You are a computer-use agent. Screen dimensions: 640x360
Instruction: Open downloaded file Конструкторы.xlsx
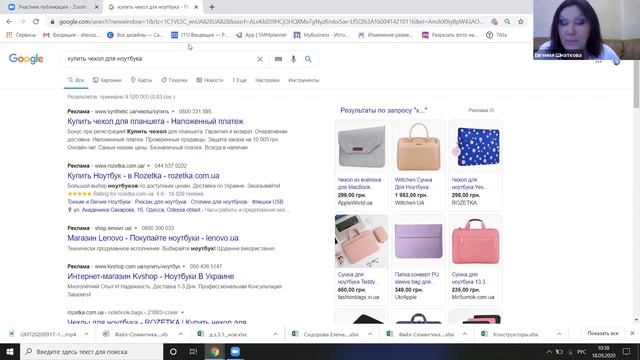(511, 334)
